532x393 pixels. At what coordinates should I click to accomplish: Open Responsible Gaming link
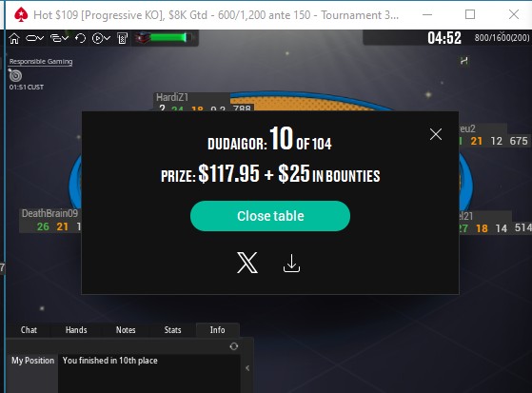pyautogui.click(x=41, y=62)
